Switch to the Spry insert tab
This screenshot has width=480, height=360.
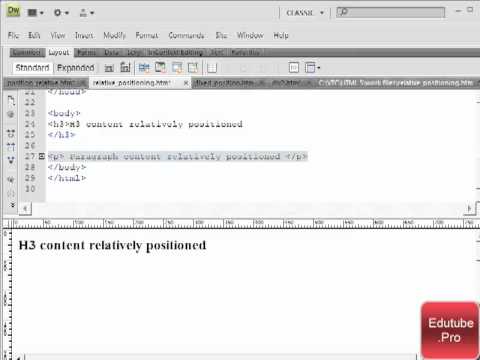[134, 52]
